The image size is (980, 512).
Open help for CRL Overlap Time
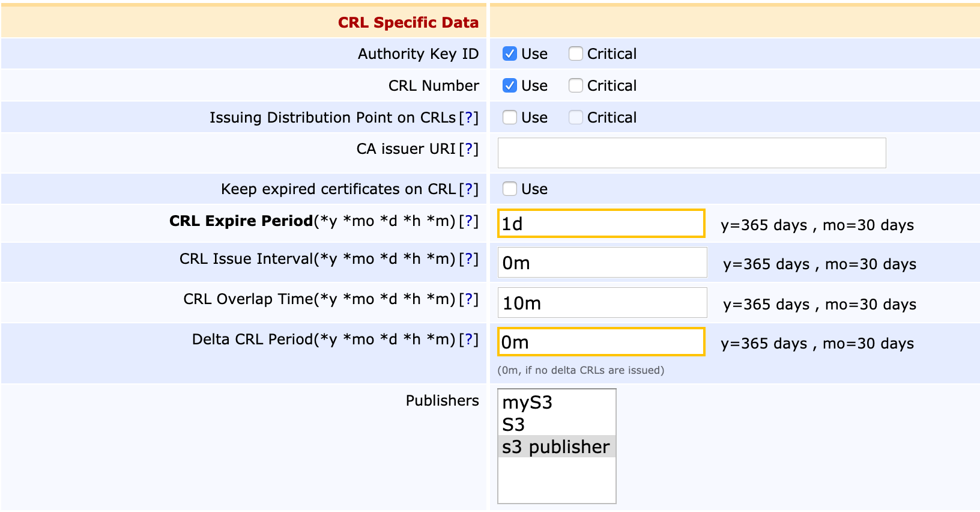468,299
